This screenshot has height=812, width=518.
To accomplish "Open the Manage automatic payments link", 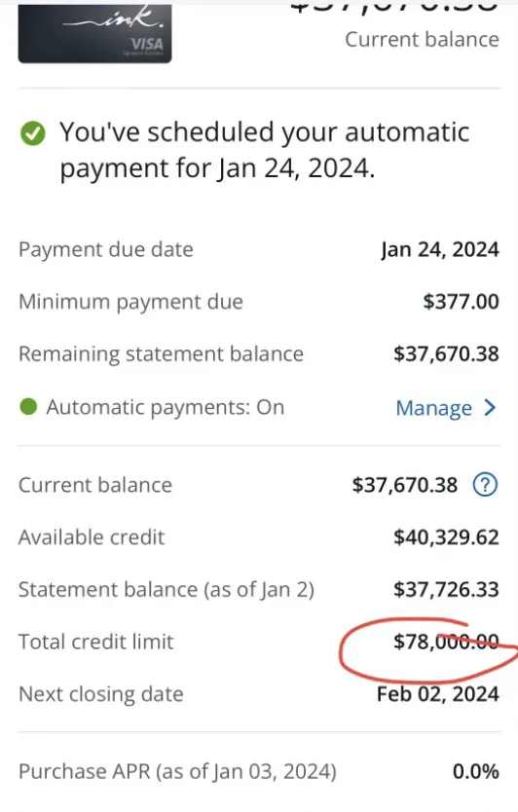I will pyautogui.click(x=434, y=408).
